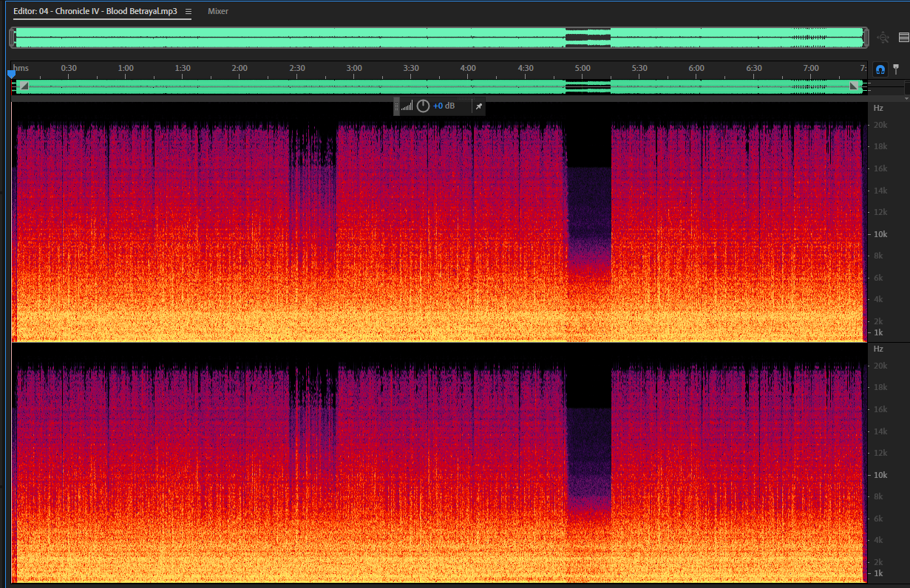Click the fade in handle on waveform
This screenshot has height=588, width=910.
[x=24, y=86]
